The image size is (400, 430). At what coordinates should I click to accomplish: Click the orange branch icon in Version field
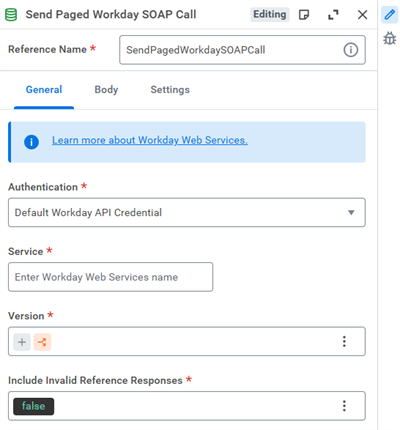pos(42,342)
